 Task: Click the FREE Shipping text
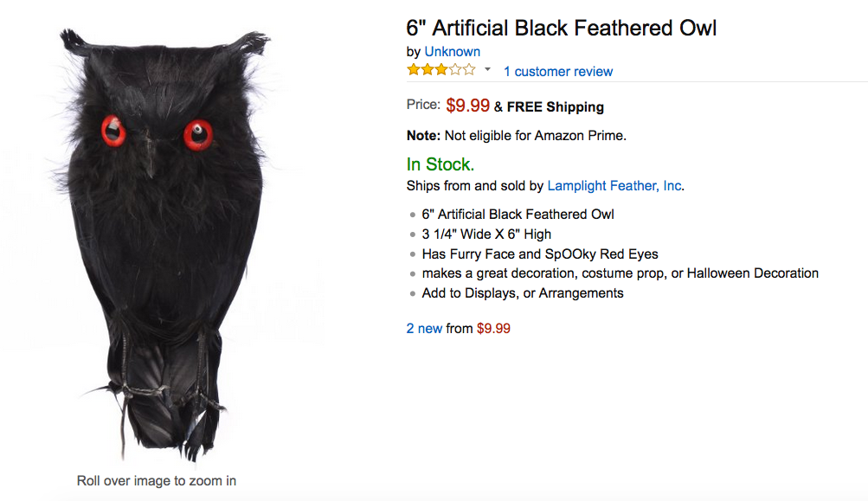[x=555, y=107]
